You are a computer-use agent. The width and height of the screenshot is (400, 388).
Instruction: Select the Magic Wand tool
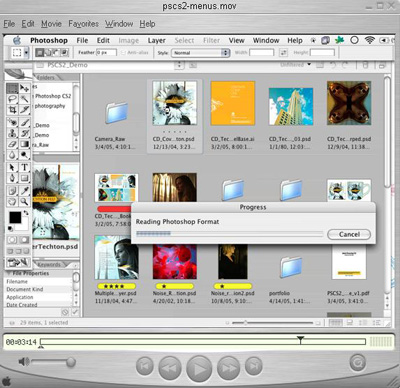[x=24, y=99]
